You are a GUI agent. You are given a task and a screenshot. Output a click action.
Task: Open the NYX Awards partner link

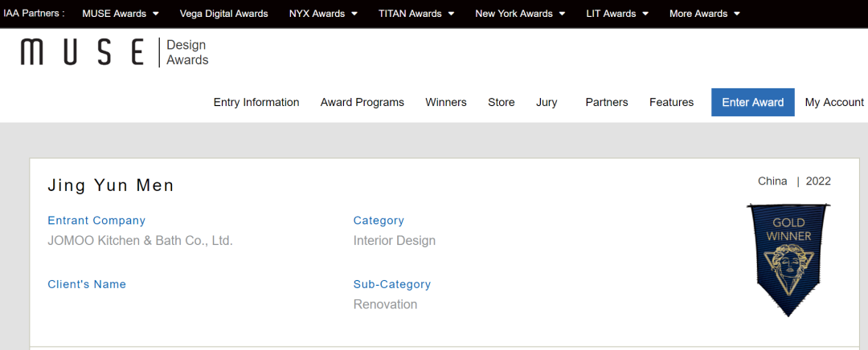tap(317, 14)
